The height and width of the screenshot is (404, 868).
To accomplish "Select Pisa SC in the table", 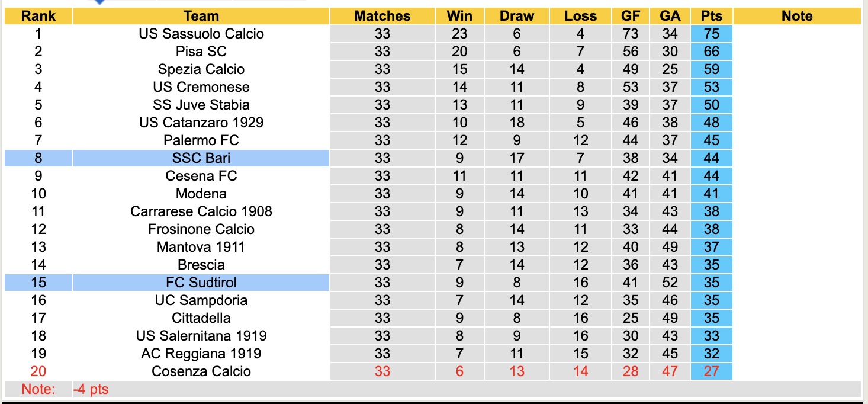I will [x=201, y=52].
